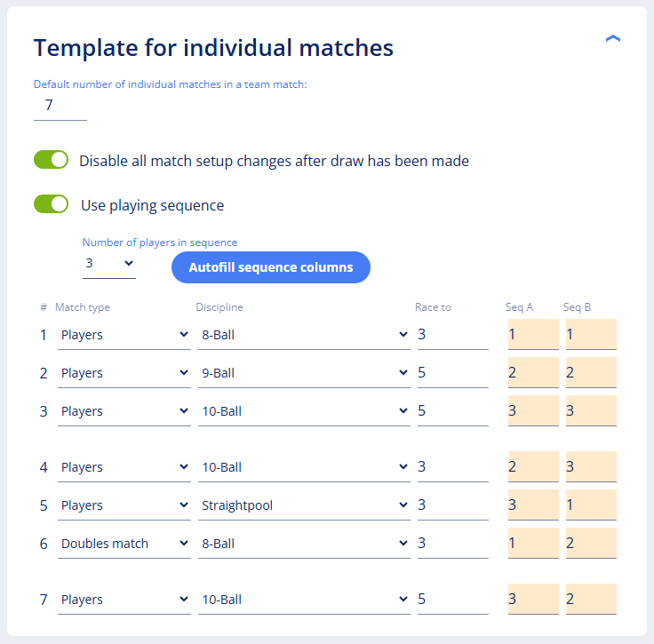Open Discipline dropdown showing Straightpool
The width and height of the screenshot is (654, 644).
(304, 505)
